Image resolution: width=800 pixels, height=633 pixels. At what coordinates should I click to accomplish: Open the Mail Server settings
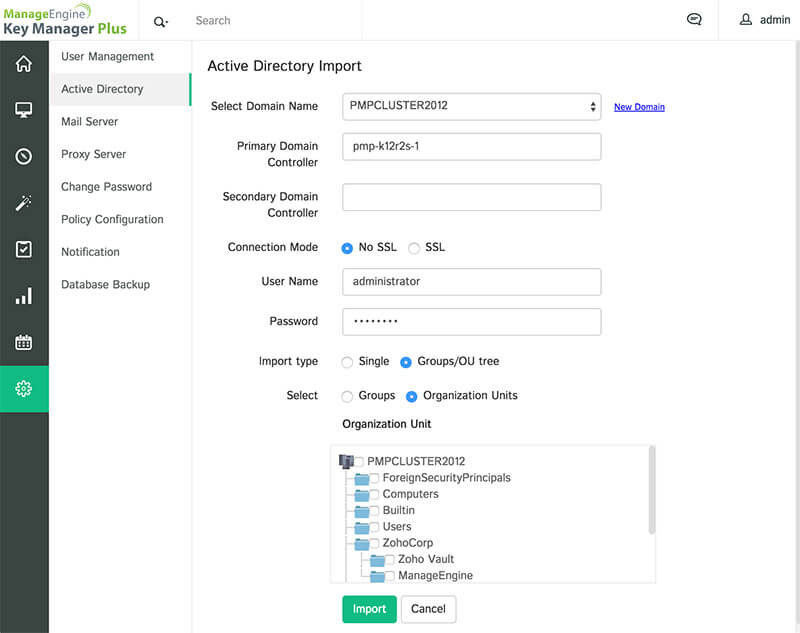pos(89,121)
